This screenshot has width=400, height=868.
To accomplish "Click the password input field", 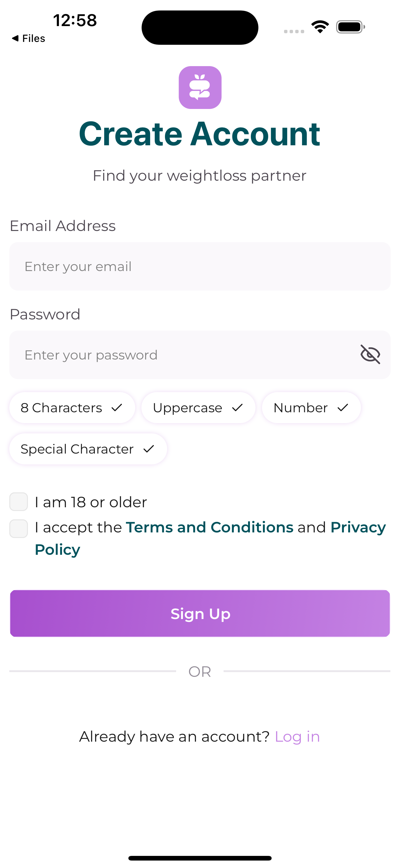I will point(200,355).
